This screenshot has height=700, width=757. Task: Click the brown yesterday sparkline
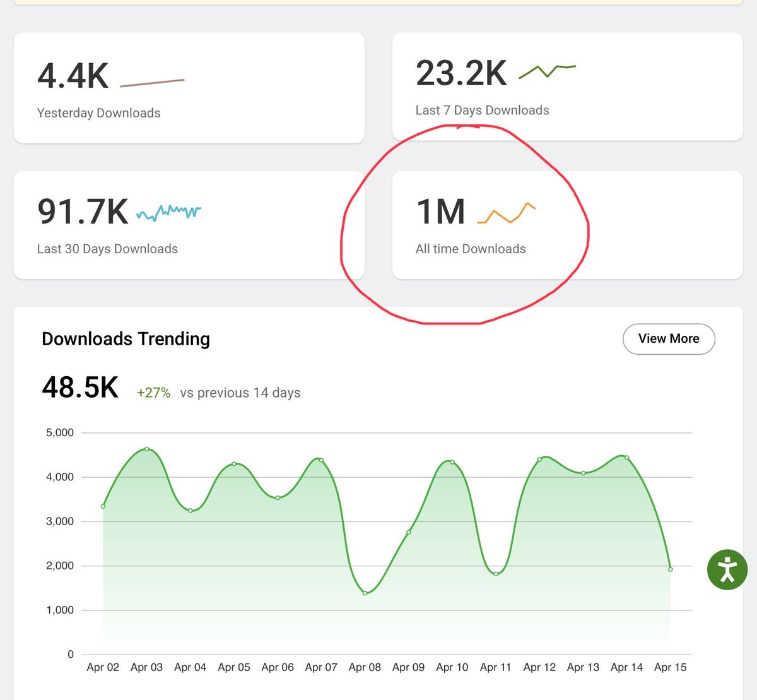coord(152,83)
